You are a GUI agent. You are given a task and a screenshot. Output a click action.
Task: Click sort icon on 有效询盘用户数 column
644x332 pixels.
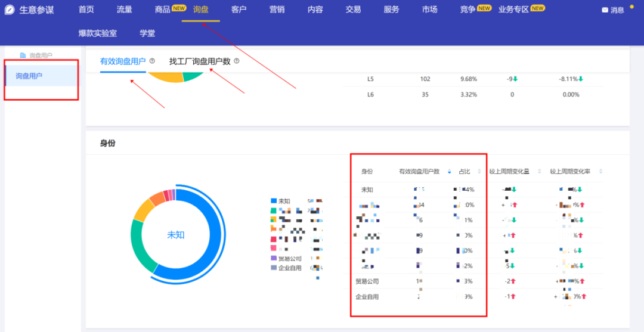pyautogui.click(x=449, y=172)
